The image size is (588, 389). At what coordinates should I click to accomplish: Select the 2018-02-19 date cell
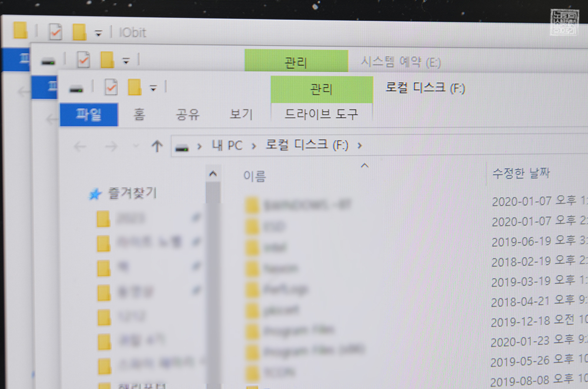[539, 261]
